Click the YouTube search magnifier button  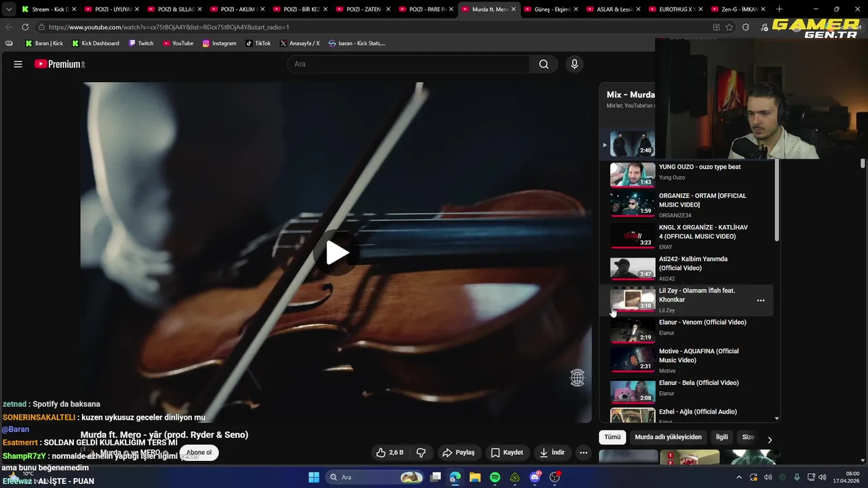[x=544, y=64]
